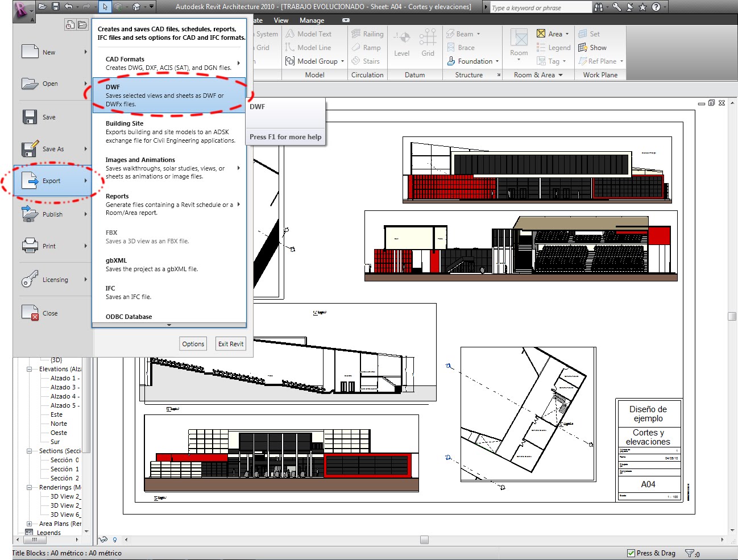Image resolution: width=738 pixels, height=560 pixels.
Task: Click the Show work plane tool
Action: (x=592, y=48)
